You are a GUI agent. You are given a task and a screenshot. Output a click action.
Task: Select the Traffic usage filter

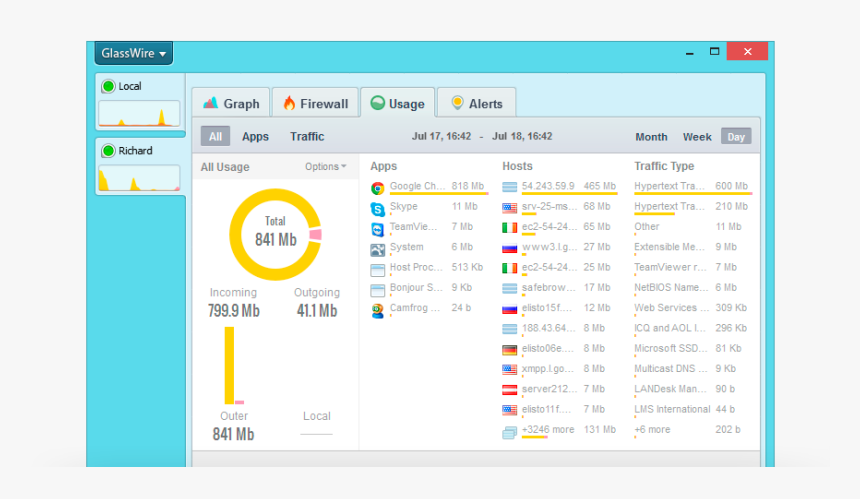(x=307, y=137)
